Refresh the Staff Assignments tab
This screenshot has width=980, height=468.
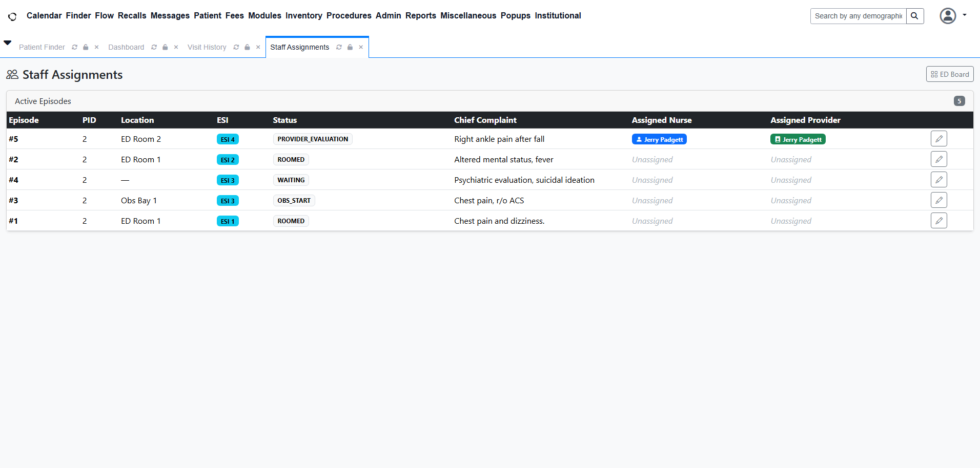(339, 47)
